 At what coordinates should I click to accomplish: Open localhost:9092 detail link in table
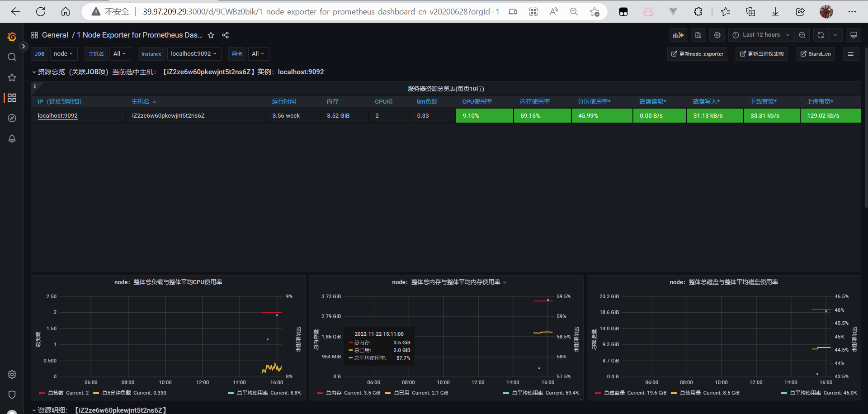(x=57, y=116)
